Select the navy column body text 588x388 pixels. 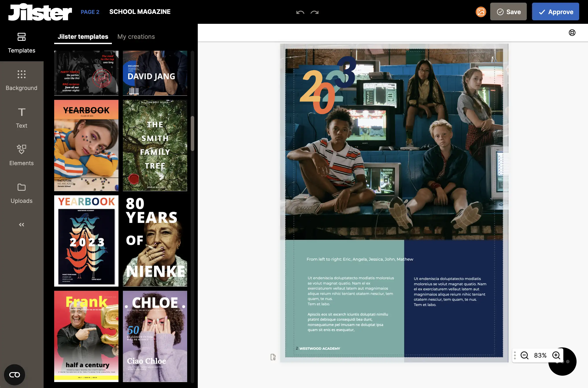450,291
